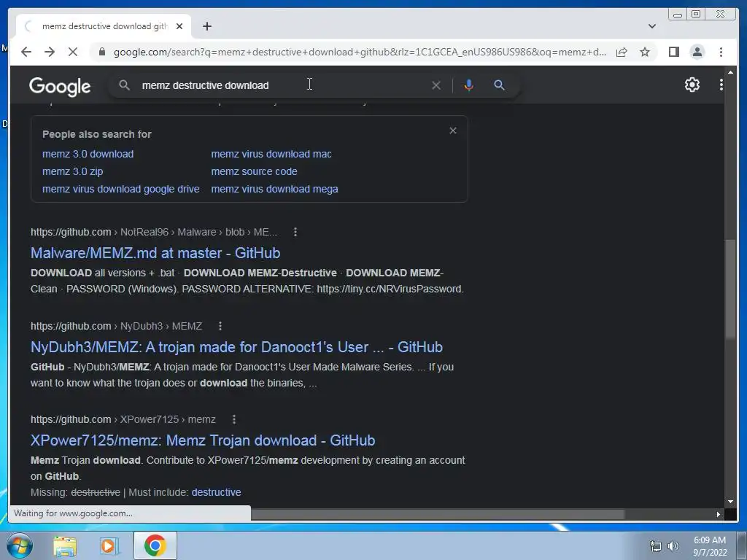Select the github.com XPower7125 memz breadcrumb
Image resolution: width=747 pixels, height=560 pixels.
coord(123,419)
